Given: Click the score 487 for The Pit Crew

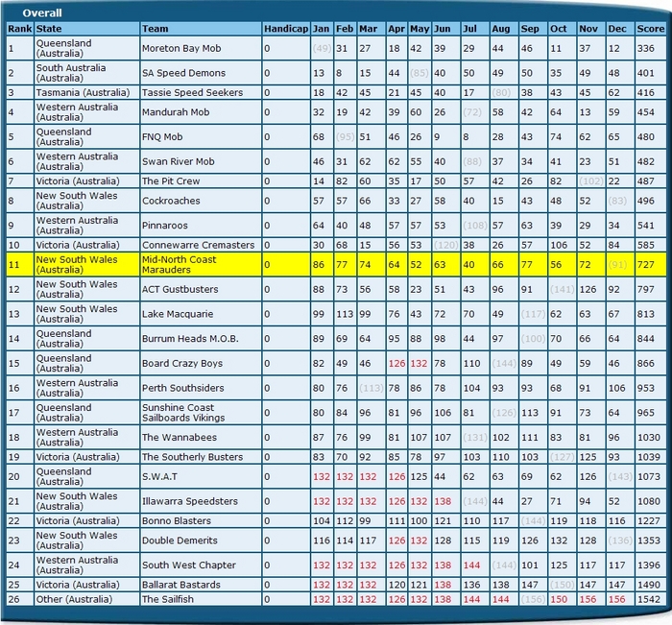Looking at the screenshot, I should tap(646, 181).
